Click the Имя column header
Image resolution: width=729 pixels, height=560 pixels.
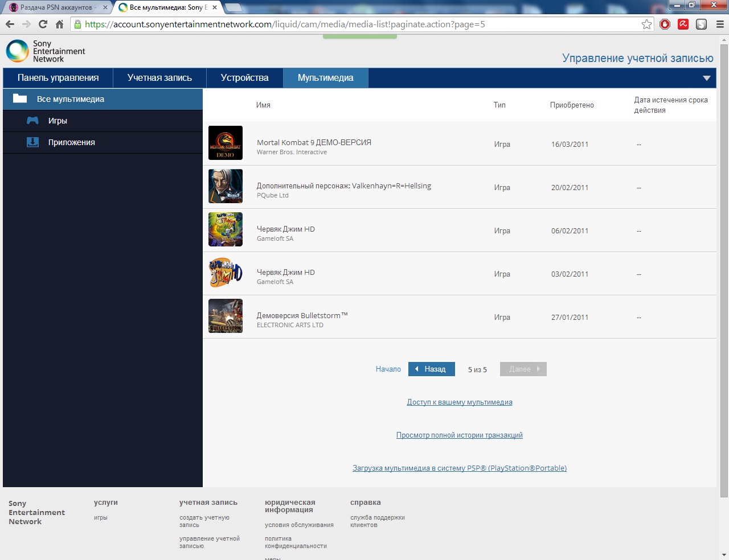[263, 105]
